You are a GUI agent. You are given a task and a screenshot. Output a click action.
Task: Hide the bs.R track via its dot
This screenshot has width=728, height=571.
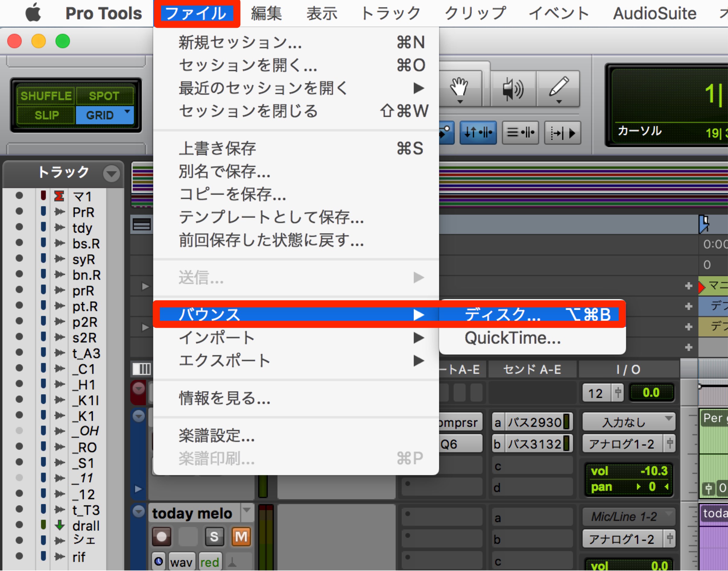(x=19, y=242)
